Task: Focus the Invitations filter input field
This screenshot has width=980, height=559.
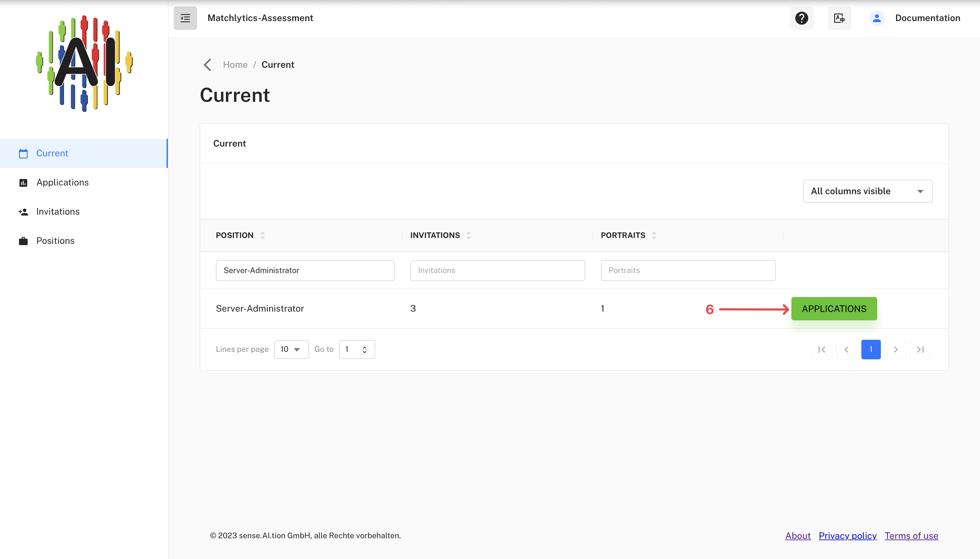Action: [497, 270]
